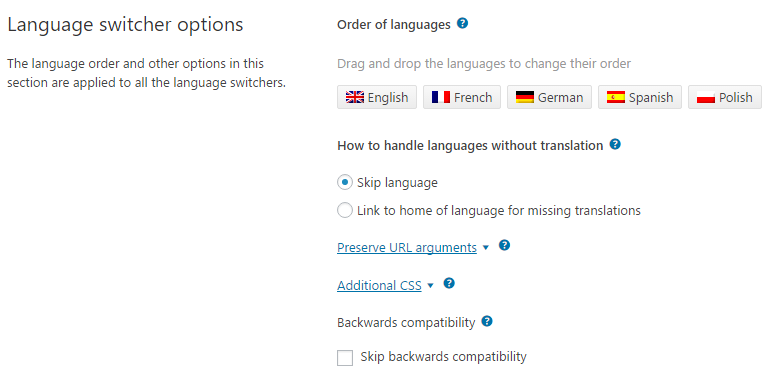Screen dimensions: 771x384
Task: Select the Skip language radio option
Action: coord(345,182)
